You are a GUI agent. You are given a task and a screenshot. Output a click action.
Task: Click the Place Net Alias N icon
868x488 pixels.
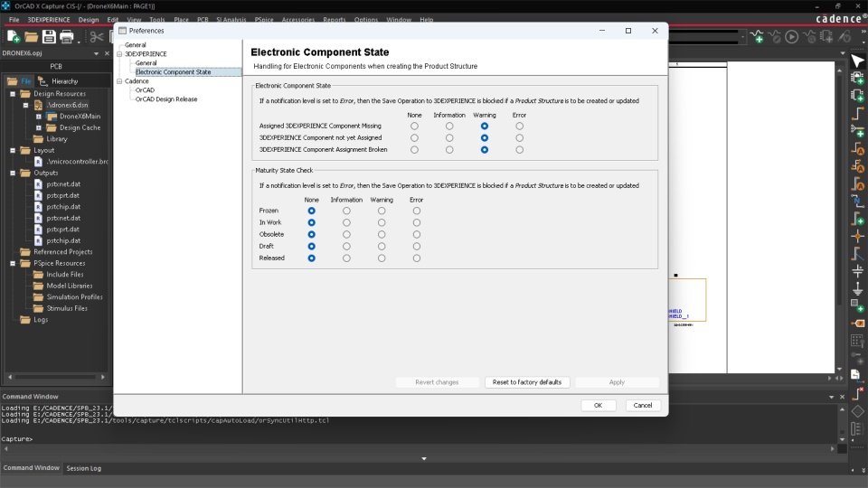click(x=857, y=202)
